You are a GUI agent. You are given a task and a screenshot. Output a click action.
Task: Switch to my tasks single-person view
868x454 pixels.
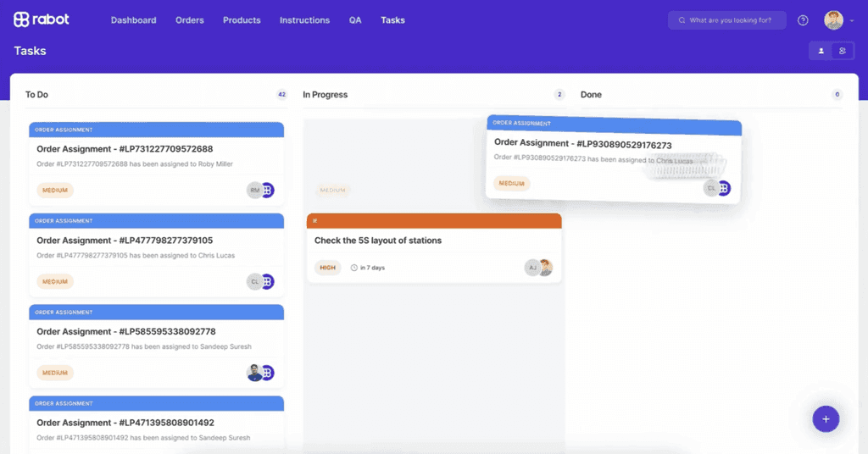pos(821,51)
